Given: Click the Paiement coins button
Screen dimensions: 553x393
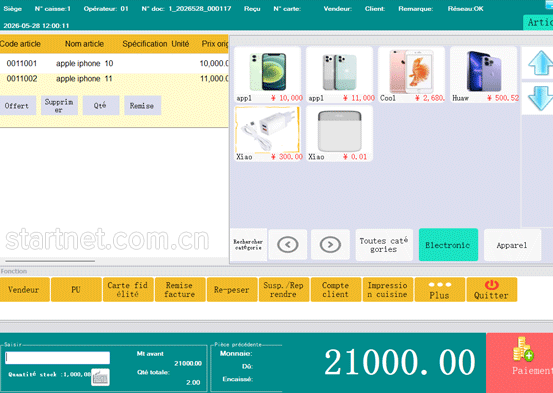Looking at the screenshot, I should (x=519, y=363).
